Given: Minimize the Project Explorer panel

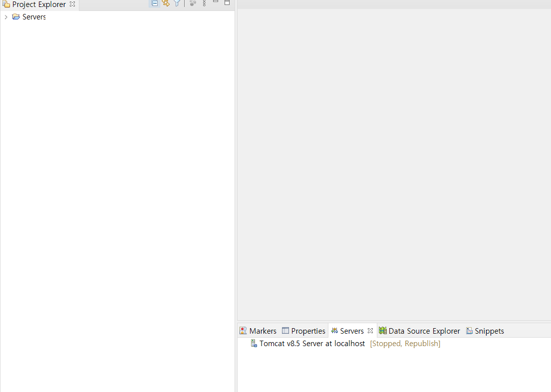Looking at the screenshot, I should coord(216,2).
